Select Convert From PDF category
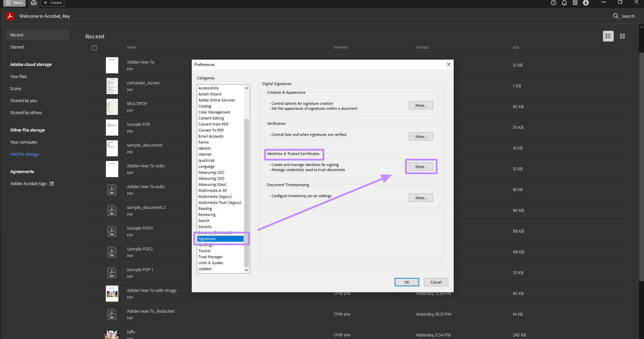The image size is (644, 339). pyautogui.click(x=213, y=124)
